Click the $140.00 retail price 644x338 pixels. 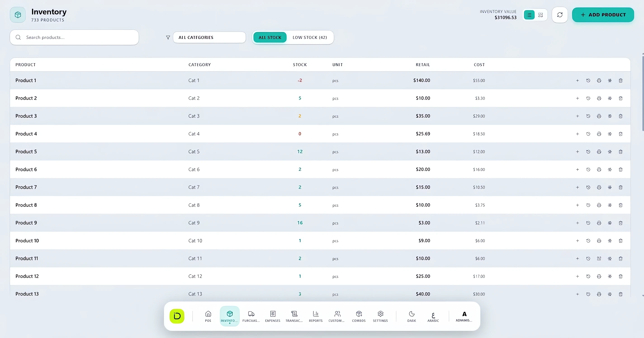[x=421, y=80]
